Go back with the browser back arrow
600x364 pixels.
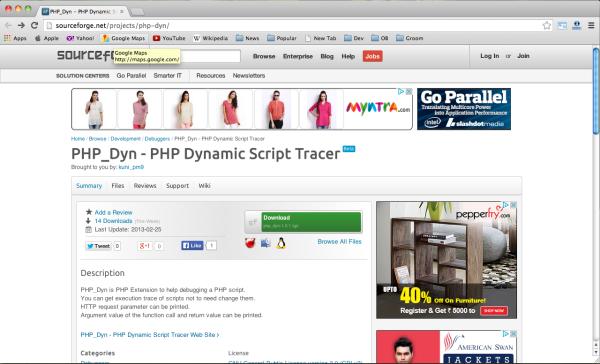[8, 25]
